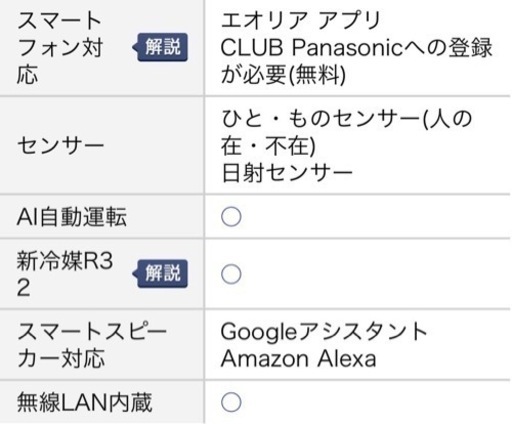Select the AI自動運転 row label
Viewport: 512px width, 424px height.
(x=72, y=217)
